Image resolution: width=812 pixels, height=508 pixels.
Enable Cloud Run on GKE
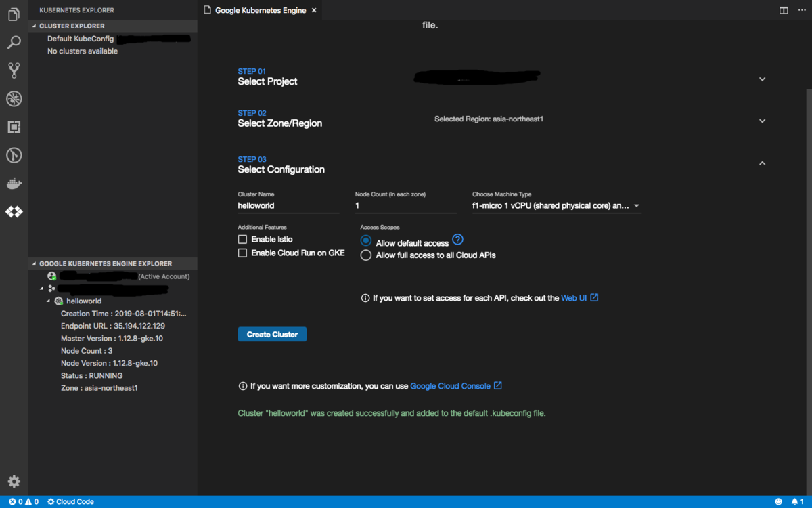242,253
